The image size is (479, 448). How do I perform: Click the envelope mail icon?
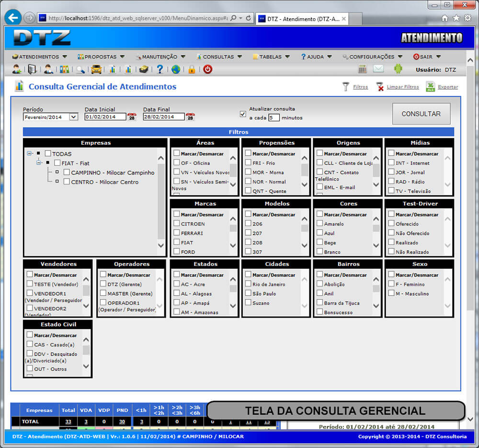(x=378, y=69)
